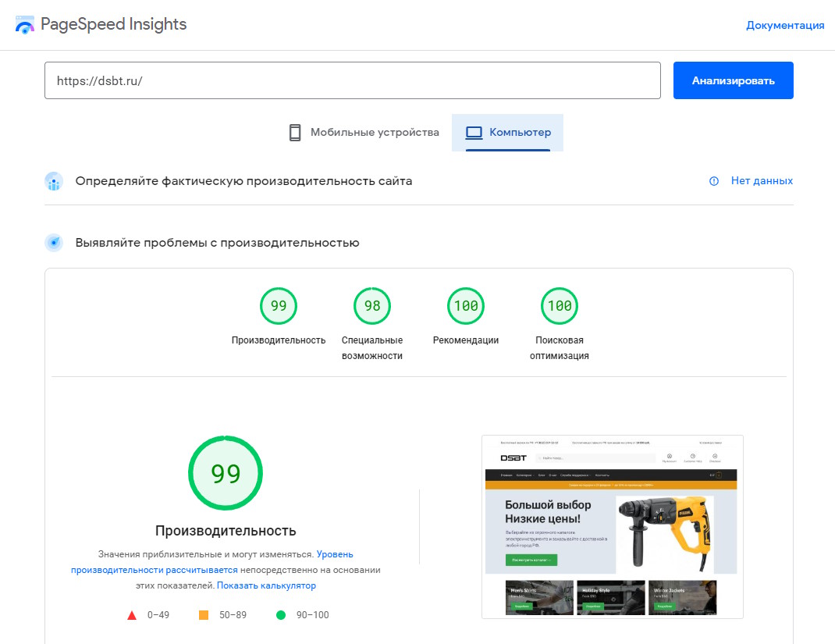
Task: Open the Уровень производительности рассчитывается link
Action: coord(212,562)
